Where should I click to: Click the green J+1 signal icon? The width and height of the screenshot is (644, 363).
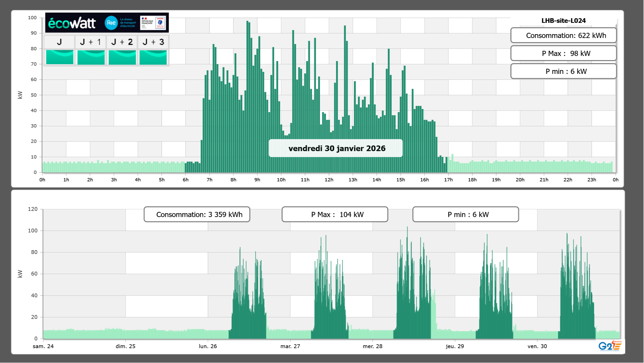(x=91, y=57)
